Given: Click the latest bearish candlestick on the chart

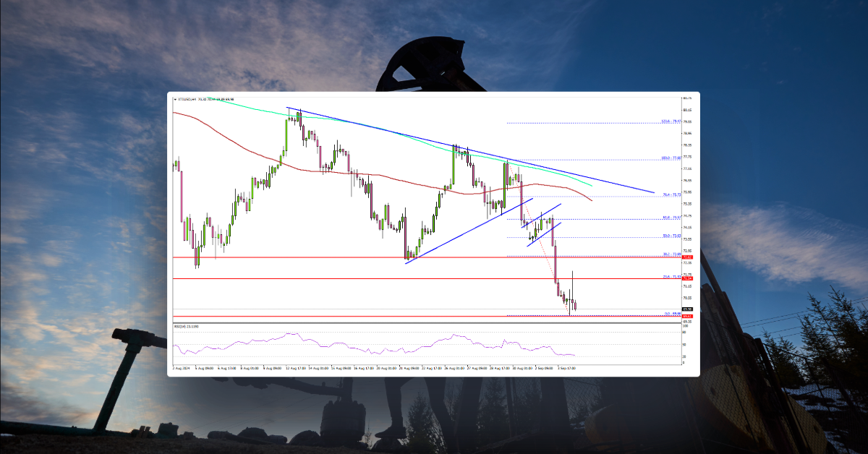Looking at the screenshot, I should click(574, 307).
